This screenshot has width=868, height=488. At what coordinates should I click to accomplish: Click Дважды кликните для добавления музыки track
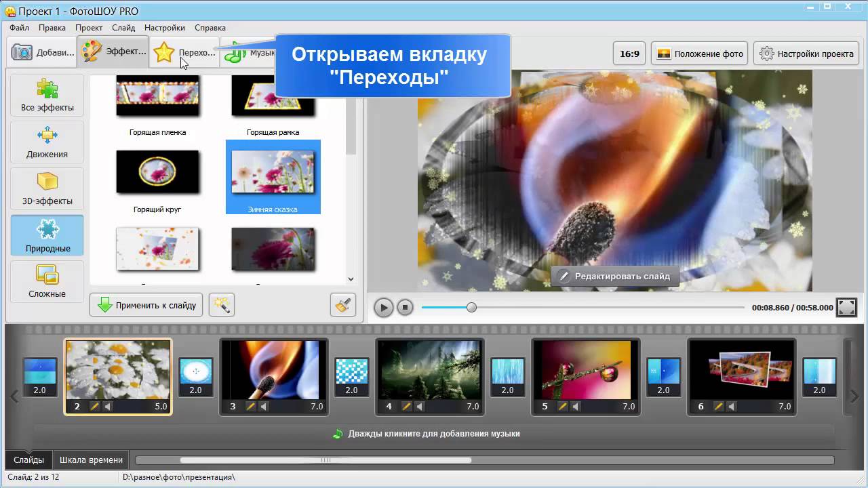[434, 434]
